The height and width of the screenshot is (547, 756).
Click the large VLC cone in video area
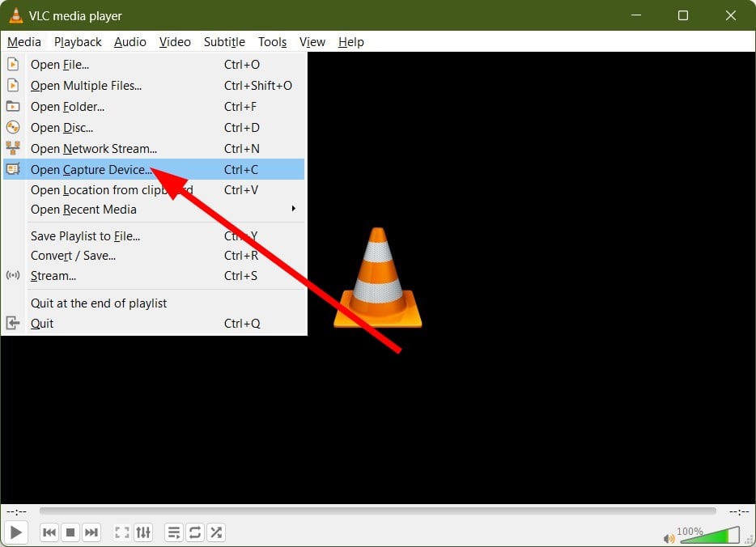pyautogui.click(x=377, y=278)
